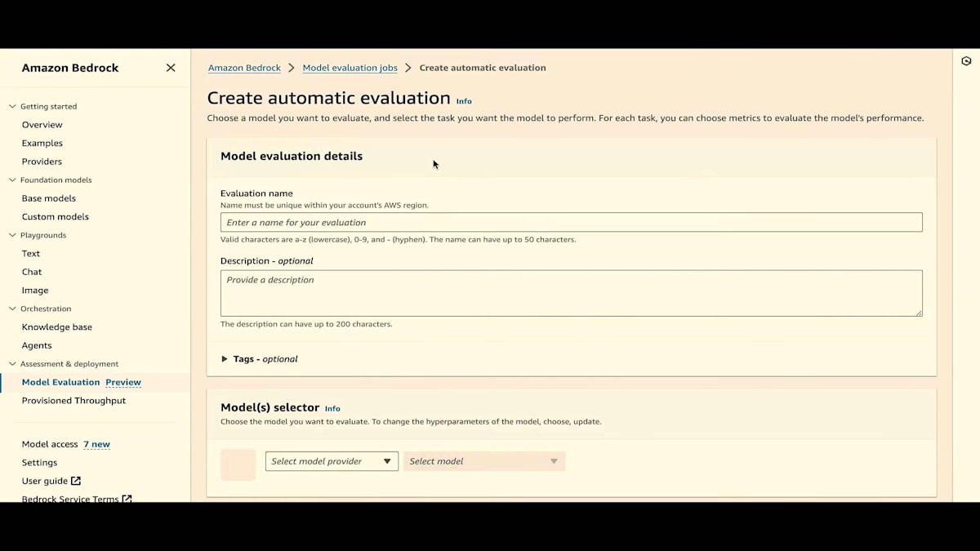This screenshot has width=980, height=551.
Task: Navigate to Base models
Action: click(49, 198)
